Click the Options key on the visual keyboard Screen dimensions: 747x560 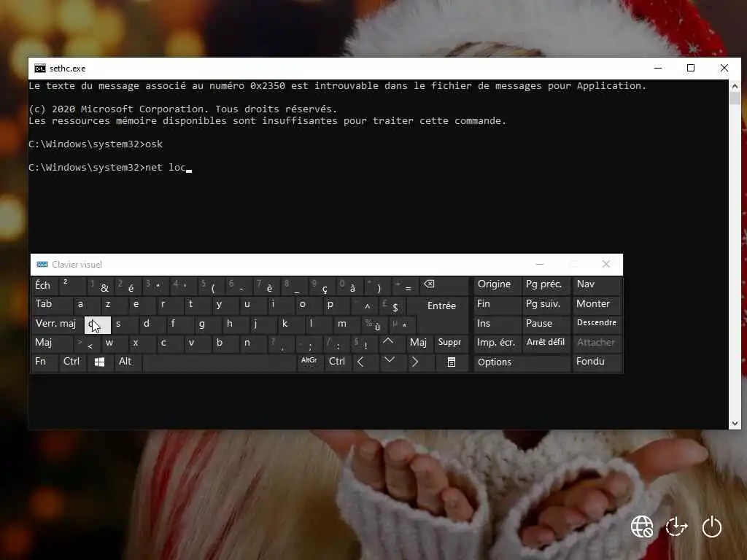pyautogui.click(x=522, y=362)
